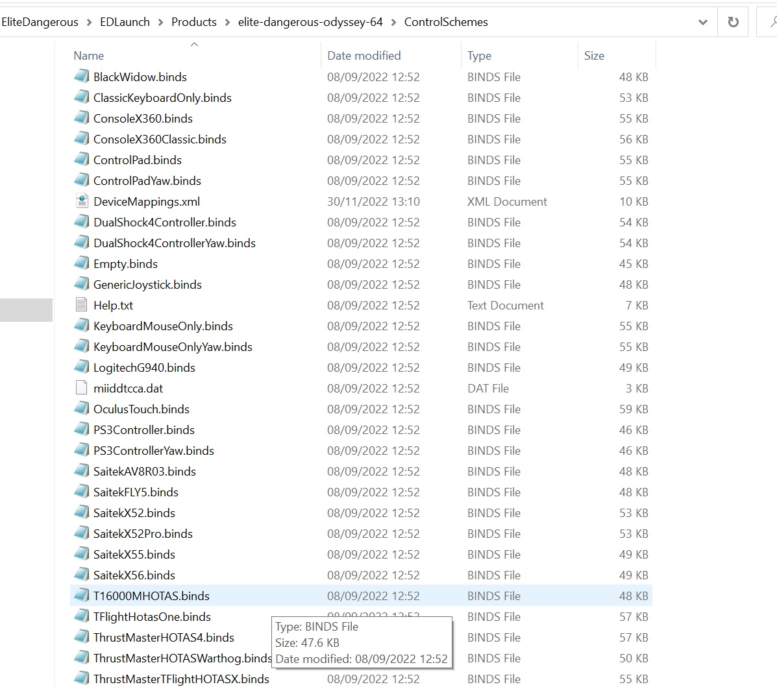Select the ThrustMasterTFlightHOTASX.binds file name
Image resolution: width=777 pixels, height=700 pixels.
pos(181,679)
